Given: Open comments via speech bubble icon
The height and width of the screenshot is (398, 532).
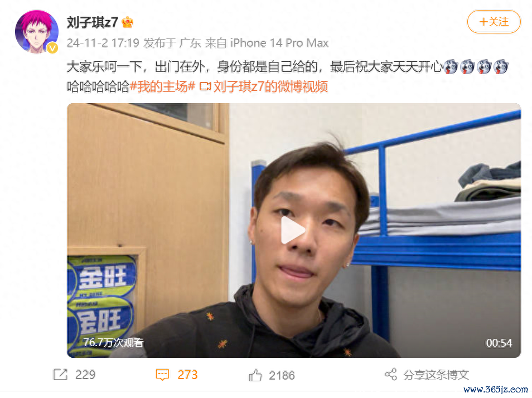Looking at the screenshot, I should (x=162, y=375).
